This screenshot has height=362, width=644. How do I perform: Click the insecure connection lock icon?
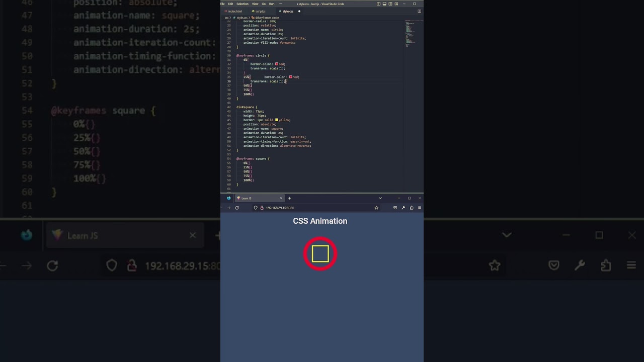tap(262, 208)
